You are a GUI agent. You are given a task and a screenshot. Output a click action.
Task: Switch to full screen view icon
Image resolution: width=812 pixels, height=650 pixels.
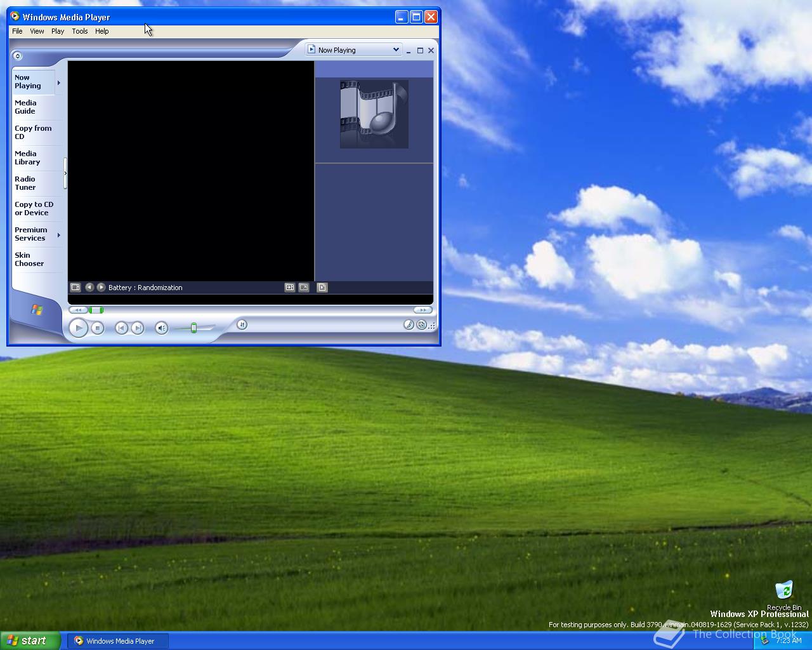(304, 288)
